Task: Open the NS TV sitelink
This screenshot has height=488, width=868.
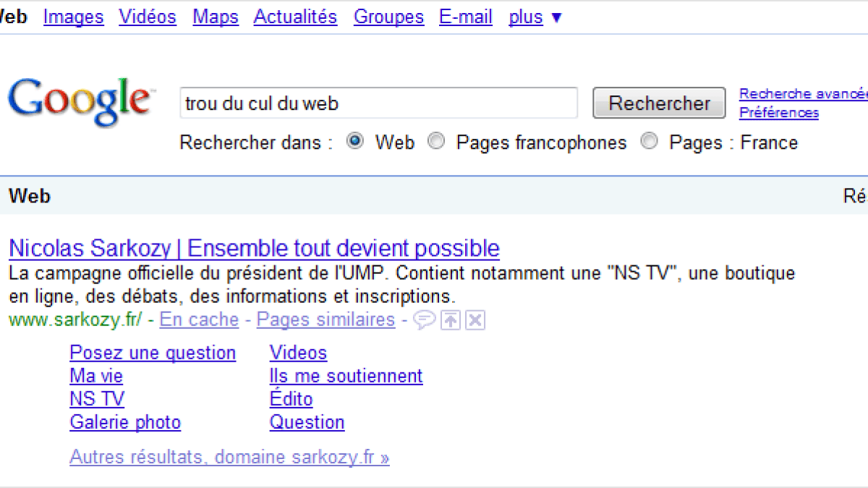Action: pos(97,399)
